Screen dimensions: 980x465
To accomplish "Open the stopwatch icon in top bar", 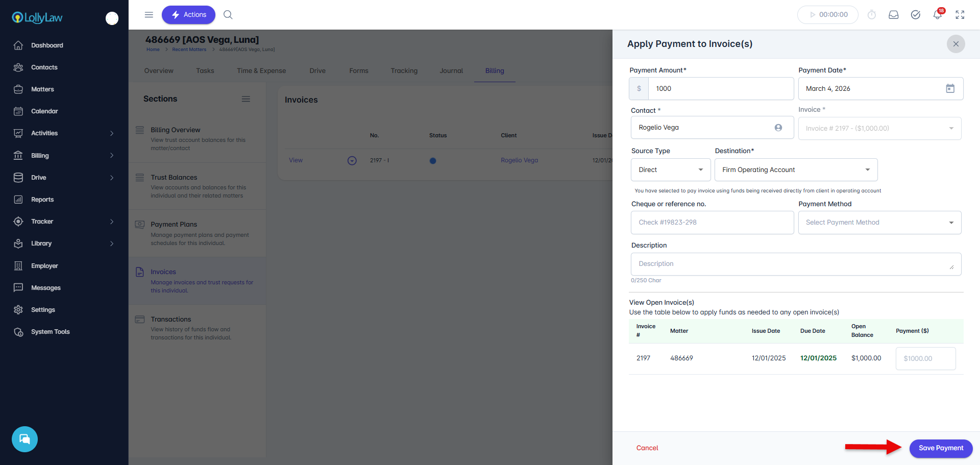I will (x=872, y=15).
